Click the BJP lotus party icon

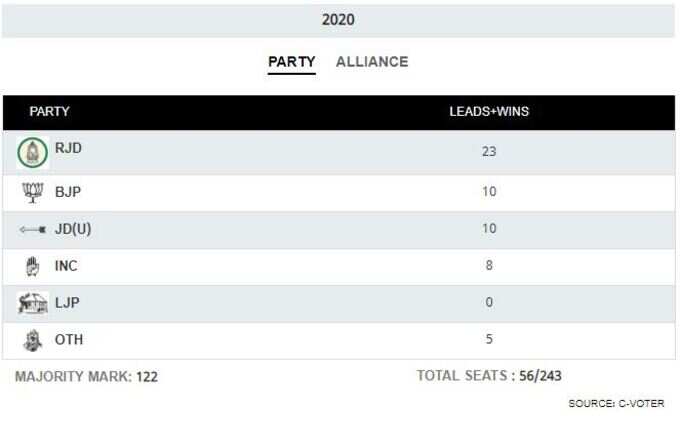tap(33, 193)
